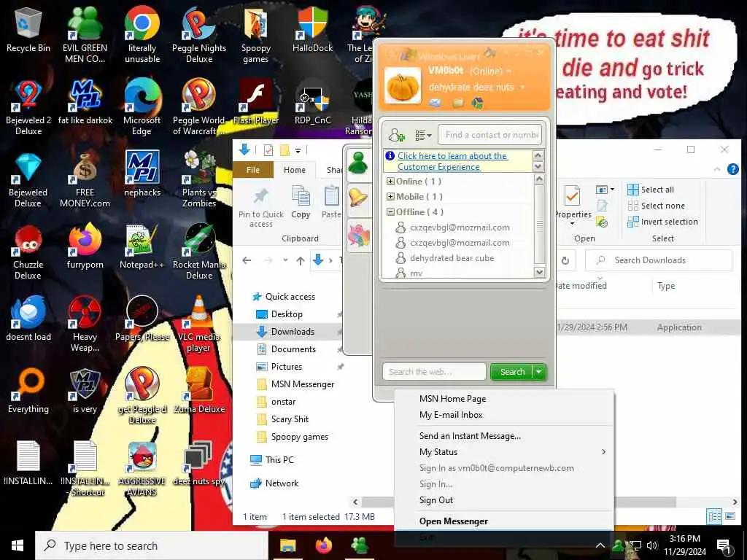Open the personal message dropdown arrow

[522, 87]
